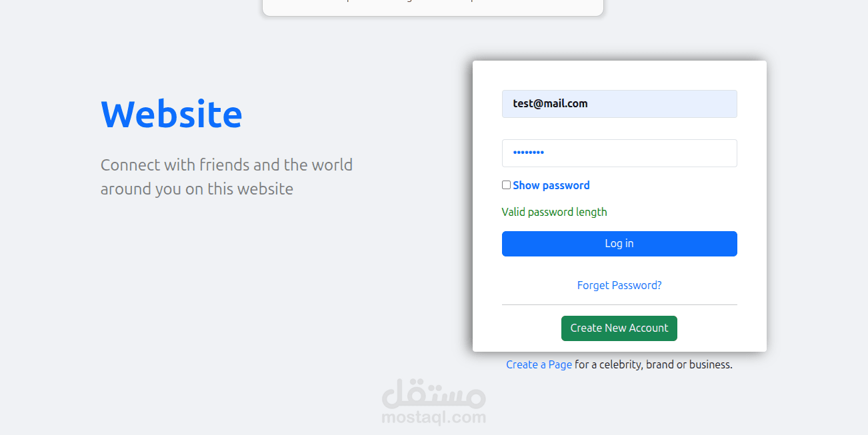The width and height of the screenshot is (868, 435).
Task: Toggle the Show password checkbox
Action: click(506, 185)
